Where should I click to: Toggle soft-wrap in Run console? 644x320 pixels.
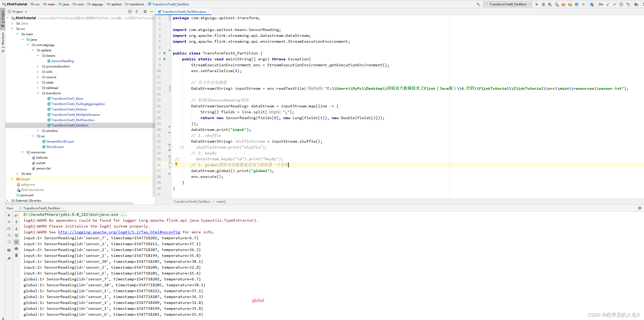pyautogui.click(x=16, y=235)
